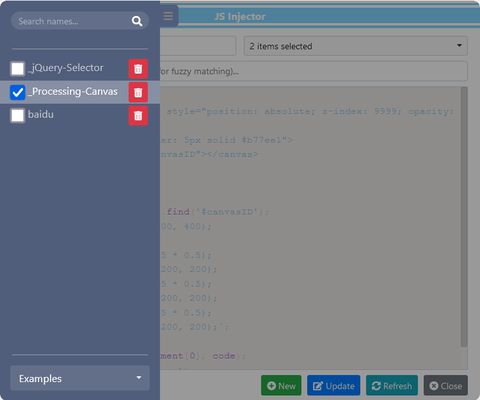Check the _jQuery-Selector checkbox
The height and width of the screenshot is (400, 480).
pos(18,69)
